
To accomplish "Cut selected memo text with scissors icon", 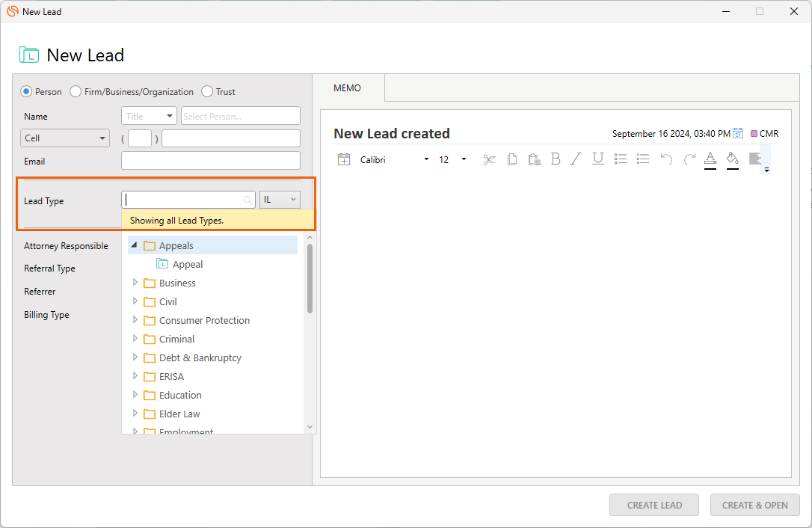I will [x=490, y=159].
